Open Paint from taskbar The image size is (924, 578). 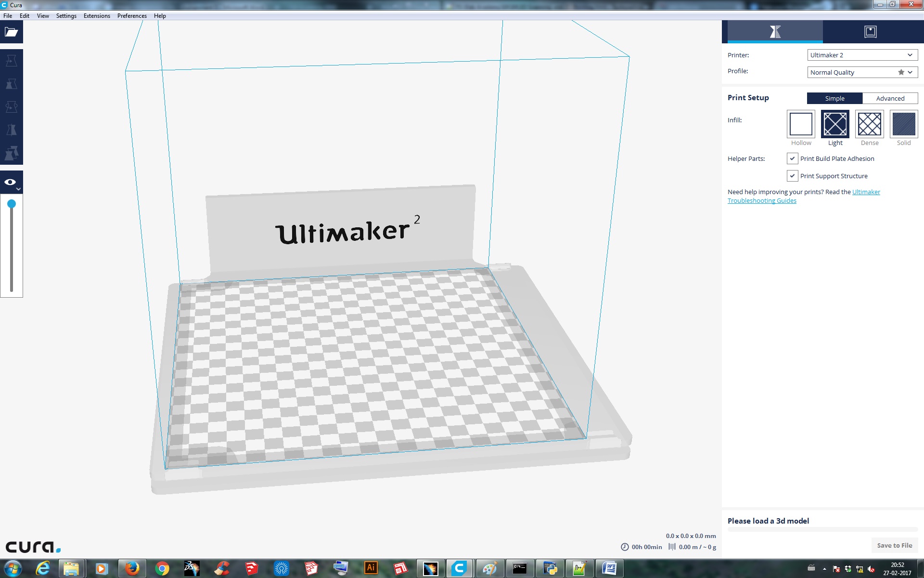click(489, 568)
